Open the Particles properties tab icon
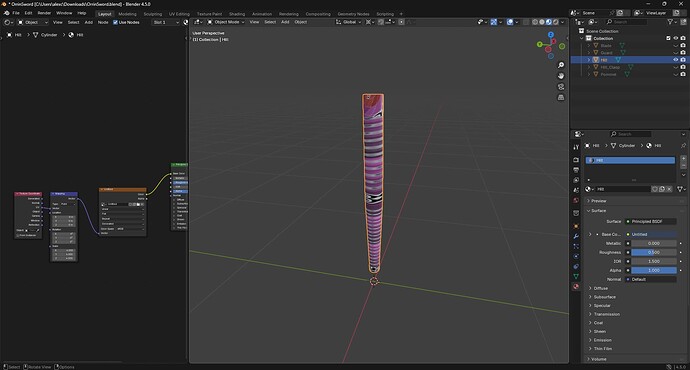This screenshot has width=690, height=370. pyautogui.click(x=576, y=246)
